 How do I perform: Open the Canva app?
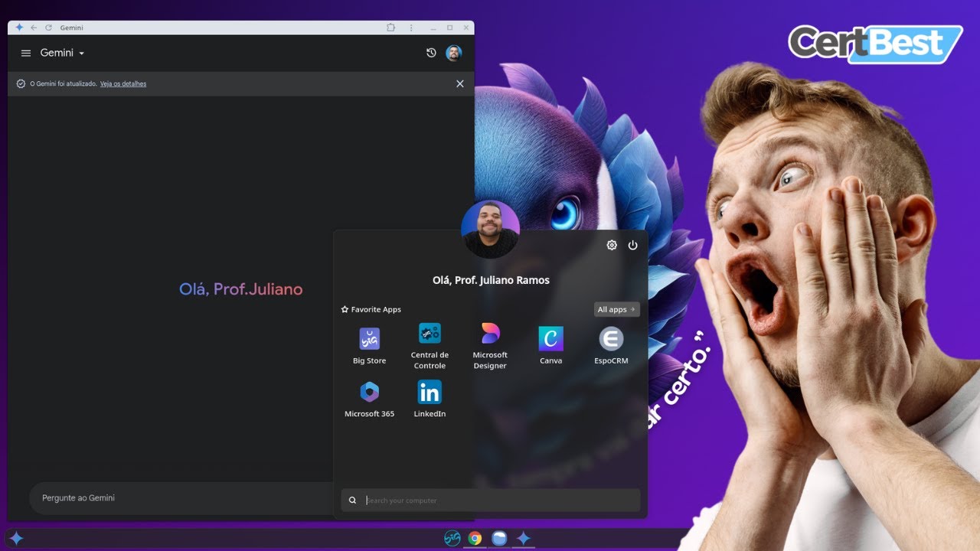[550, 345]
